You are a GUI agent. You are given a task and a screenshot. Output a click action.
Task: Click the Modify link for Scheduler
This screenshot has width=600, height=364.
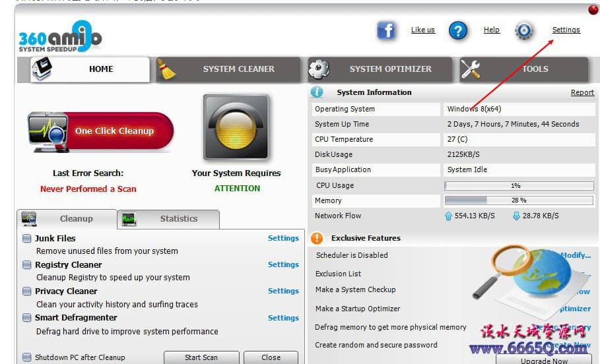pyautogui.click(x=576, y=255)
